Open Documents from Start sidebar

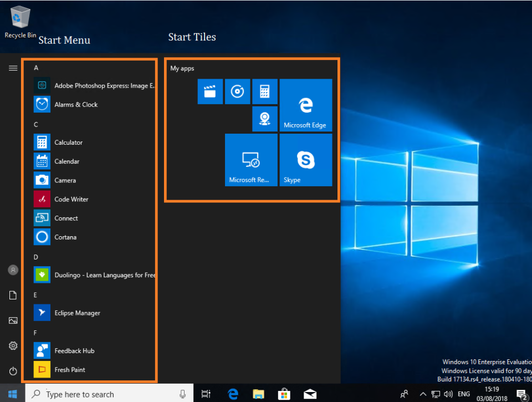[x=13, y=295]
